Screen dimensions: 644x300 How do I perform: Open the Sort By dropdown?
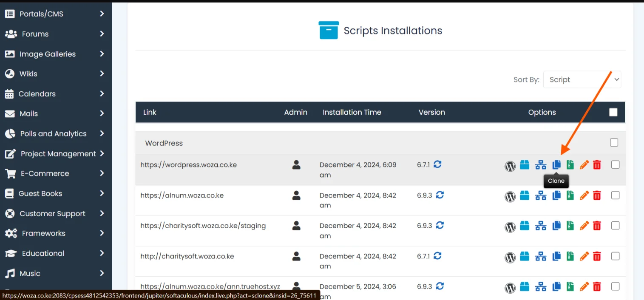coord(582,79)
